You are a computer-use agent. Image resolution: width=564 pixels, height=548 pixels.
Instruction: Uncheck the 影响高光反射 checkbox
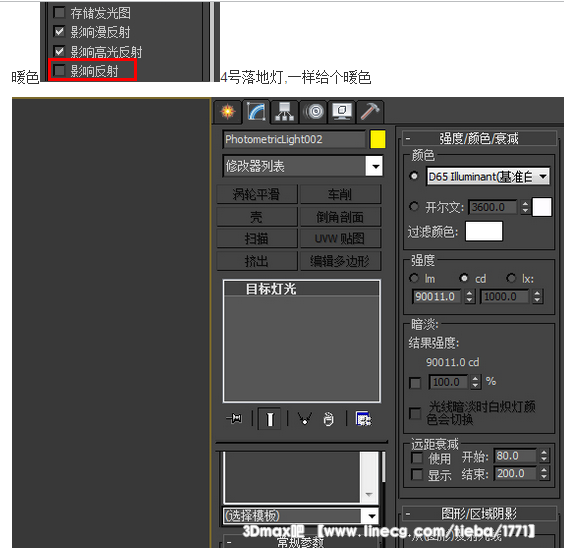pos(59,51)
